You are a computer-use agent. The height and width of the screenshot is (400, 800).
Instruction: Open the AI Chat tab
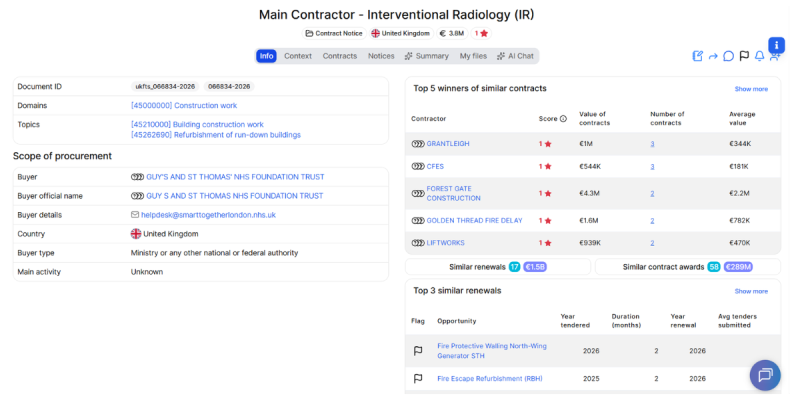pos(515,56)
